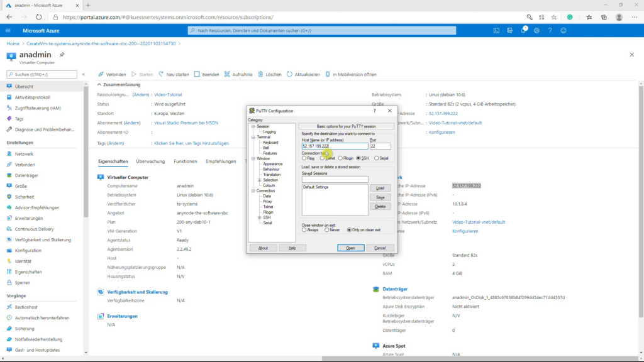Select Raw connection type in PuTTY
Screen dimensions: 644x362
304,158
